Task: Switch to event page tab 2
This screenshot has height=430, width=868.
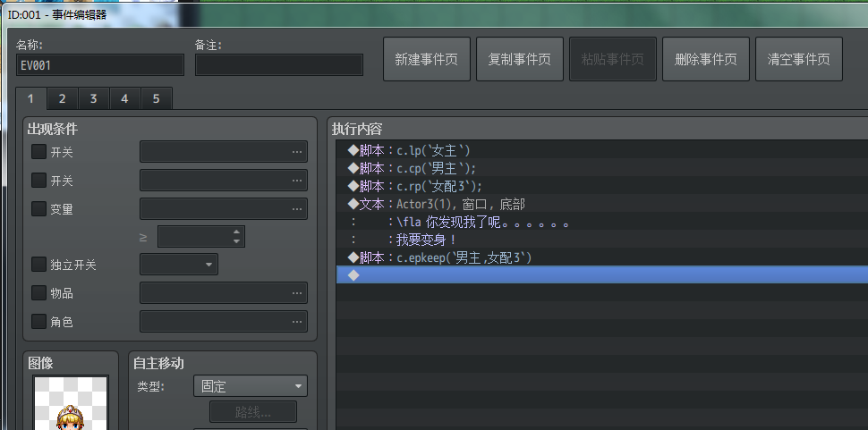Action: tap(62, 98)
